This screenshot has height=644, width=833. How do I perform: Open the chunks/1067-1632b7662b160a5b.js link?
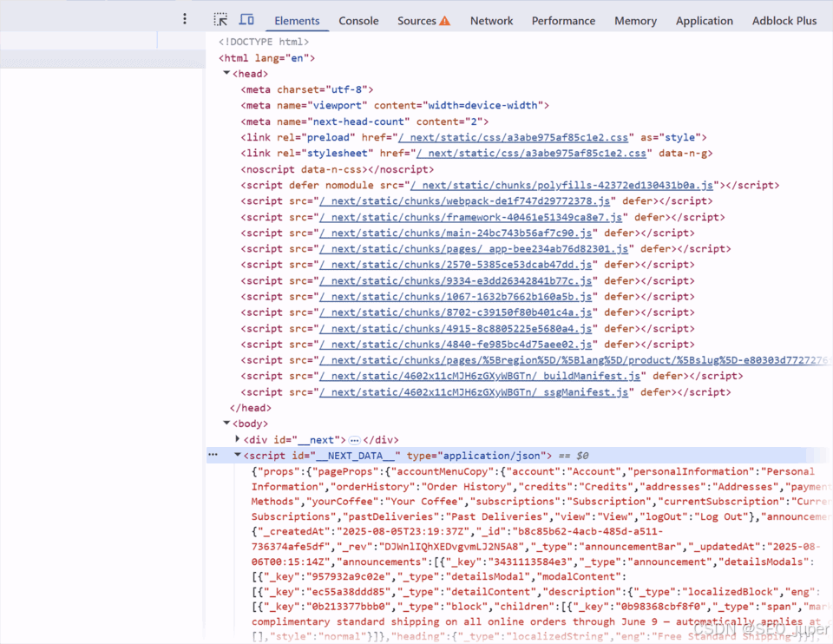456,297
